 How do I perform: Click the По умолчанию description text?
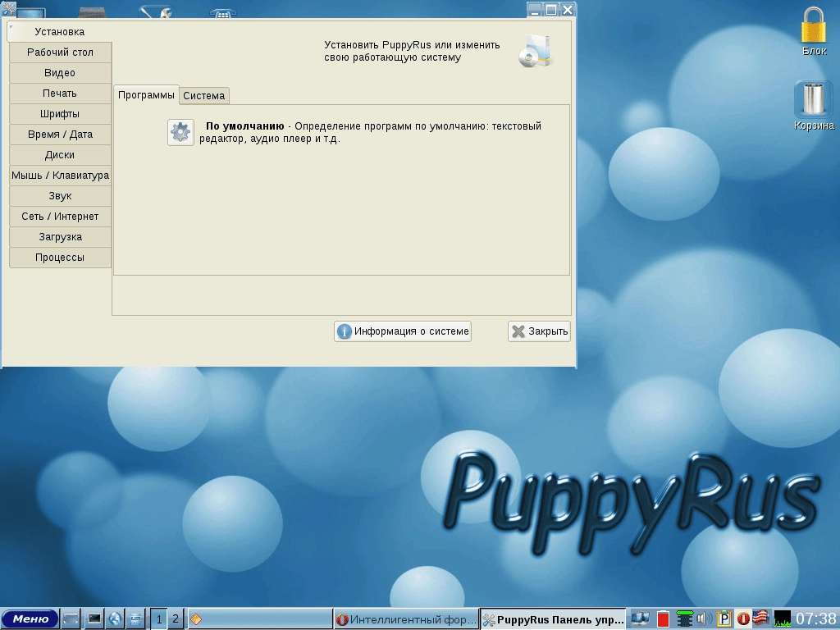pos(371,132)
